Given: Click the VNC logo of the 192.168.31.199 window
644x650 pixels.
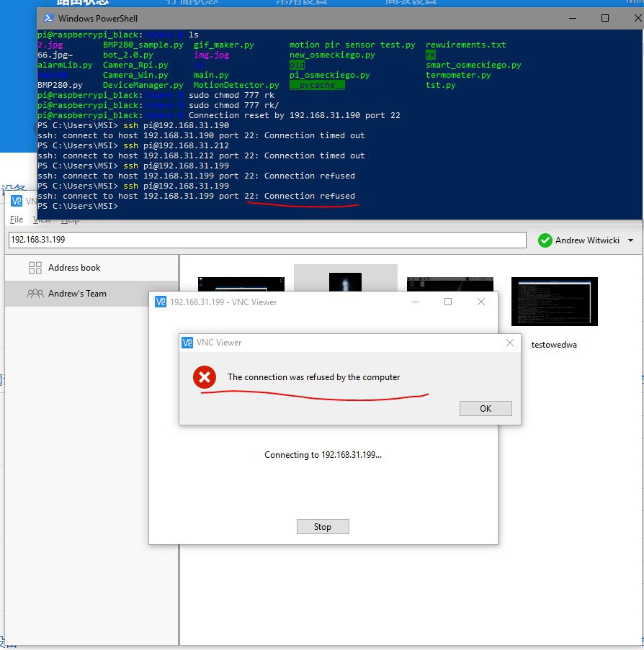Looking at the screenshot, I should pos(160,302).
